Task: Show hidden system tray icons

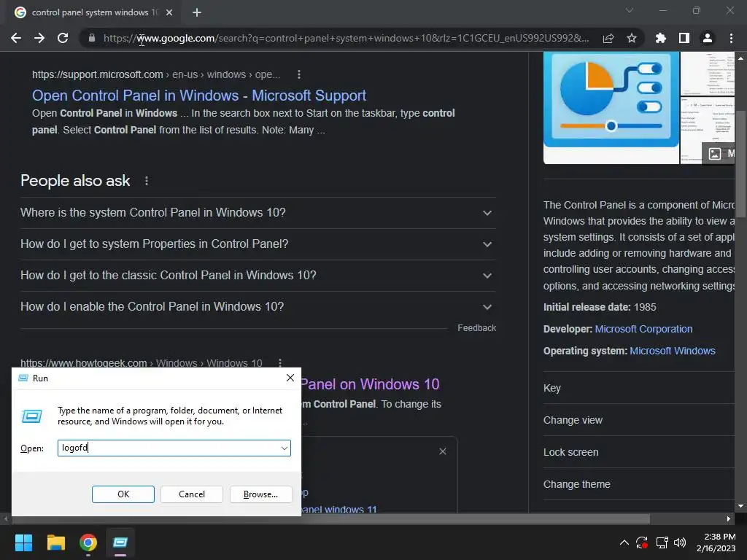Action: click(x=624, y=542)
